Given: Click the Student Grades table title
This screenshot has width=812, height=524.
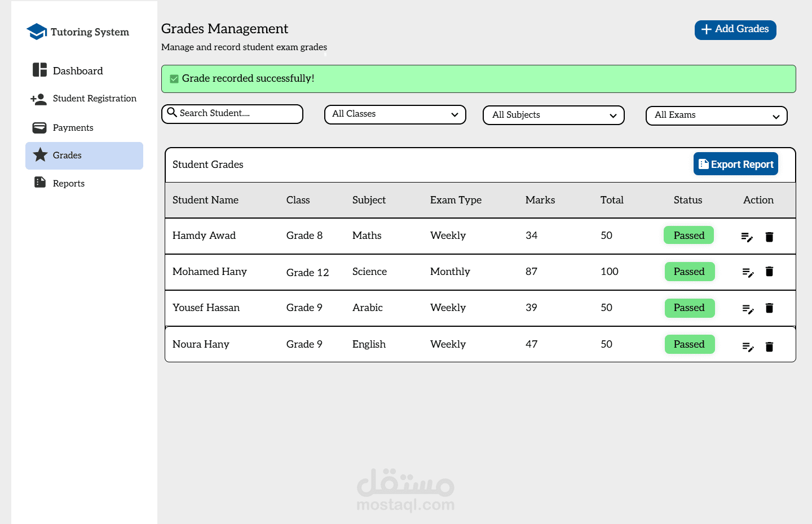Looking at the screenshot, I should tap(208, 165).
